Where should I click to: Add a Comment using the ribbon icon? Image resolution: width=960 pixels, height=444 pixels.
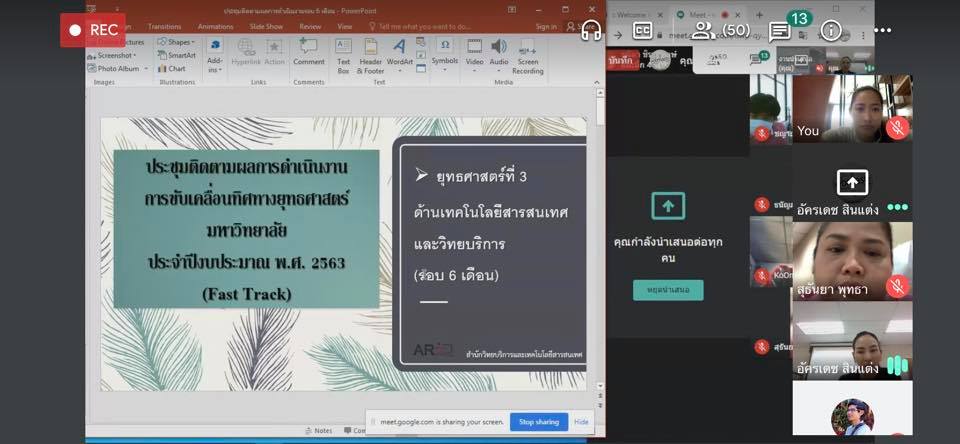(x=309, y=52)
